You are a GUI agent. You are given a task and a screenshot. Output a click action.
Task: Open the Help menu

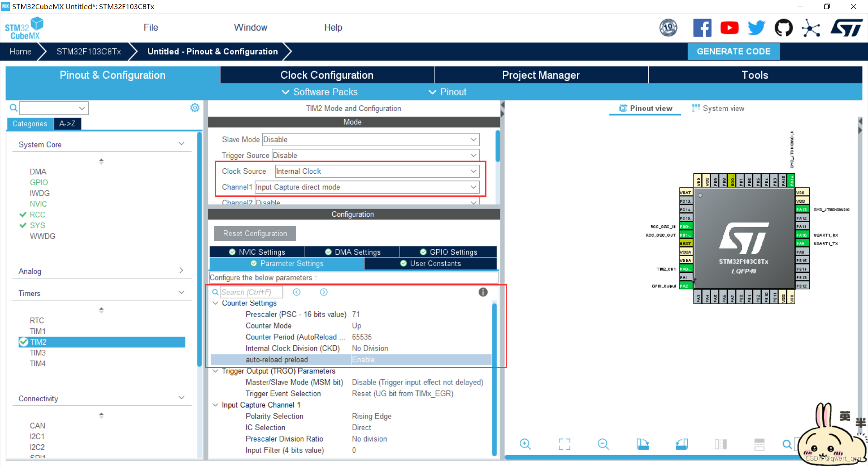[x=333, y=28]
